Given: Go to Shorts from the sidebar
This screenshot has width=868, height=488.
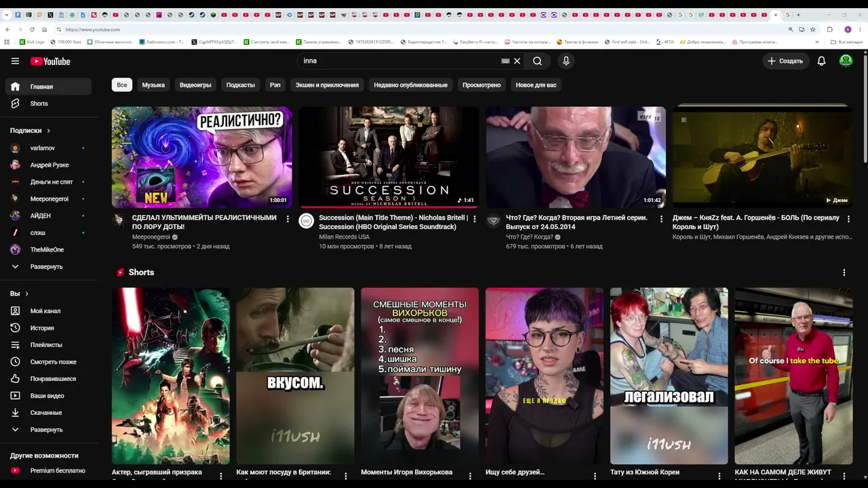Looking at the screenshot, I should point(47,104).
